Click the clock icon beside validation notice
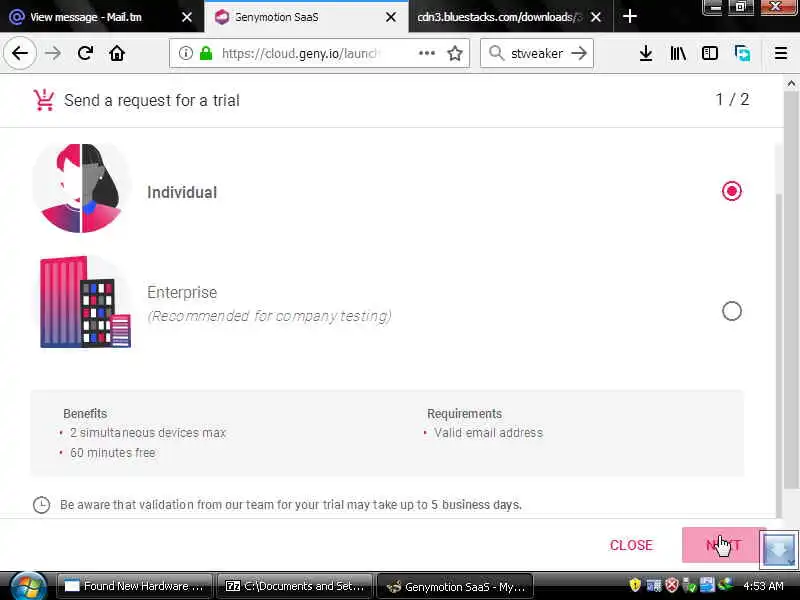 click(x=41, y=505)
